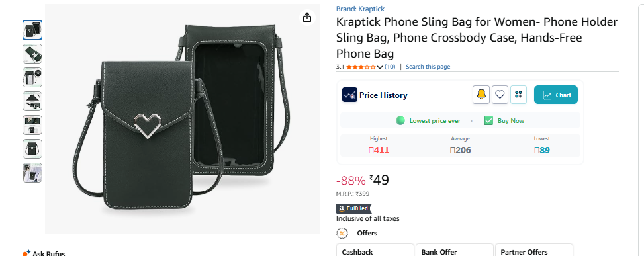Click the Offers percent badge icon
The height and width of the screenshot is (256, 644).
(342, 233)
